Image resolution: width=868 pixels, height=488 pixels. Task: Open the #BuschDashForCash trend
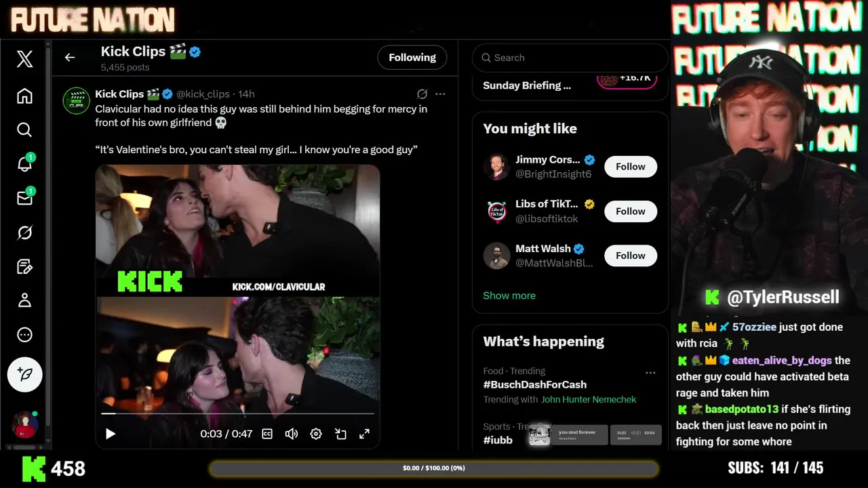point(535,384)
